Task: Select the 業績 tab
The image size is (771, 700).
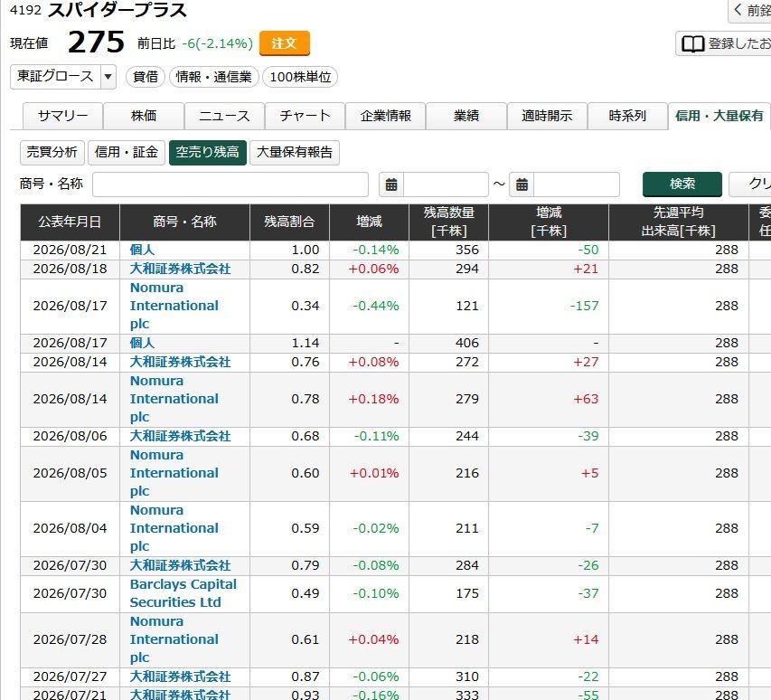Action: click(466, 116)
